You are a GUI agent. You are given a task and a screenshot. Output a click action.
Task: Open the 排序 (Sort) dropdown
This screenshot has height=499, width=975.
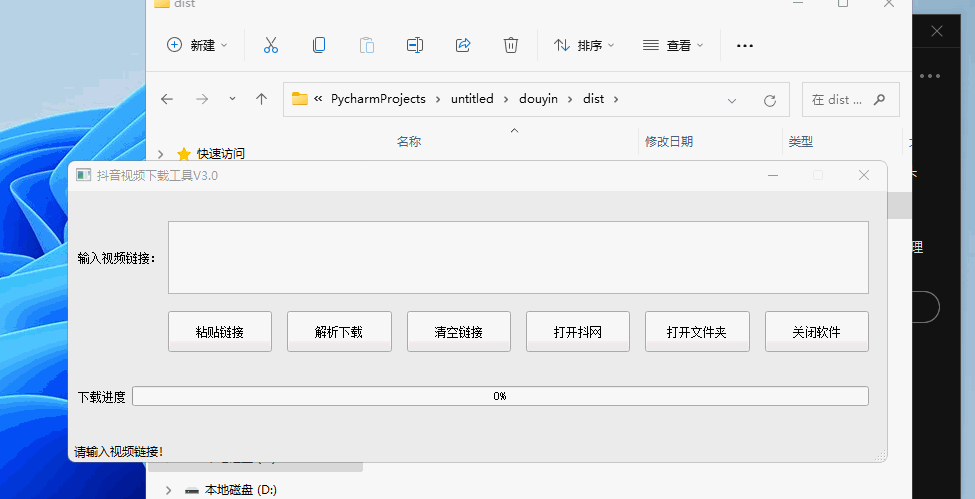[x=584, y=45]
